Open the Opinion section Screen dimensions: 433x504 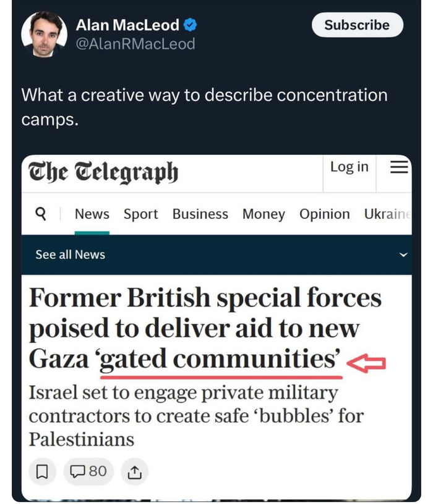324,214
